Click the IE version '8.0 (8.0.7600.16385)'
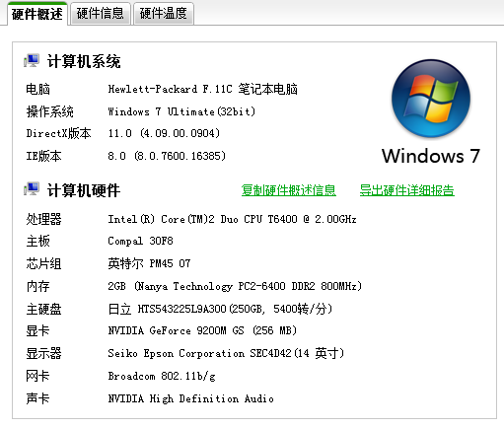This screenshot has height=429, width=504. 167,156
